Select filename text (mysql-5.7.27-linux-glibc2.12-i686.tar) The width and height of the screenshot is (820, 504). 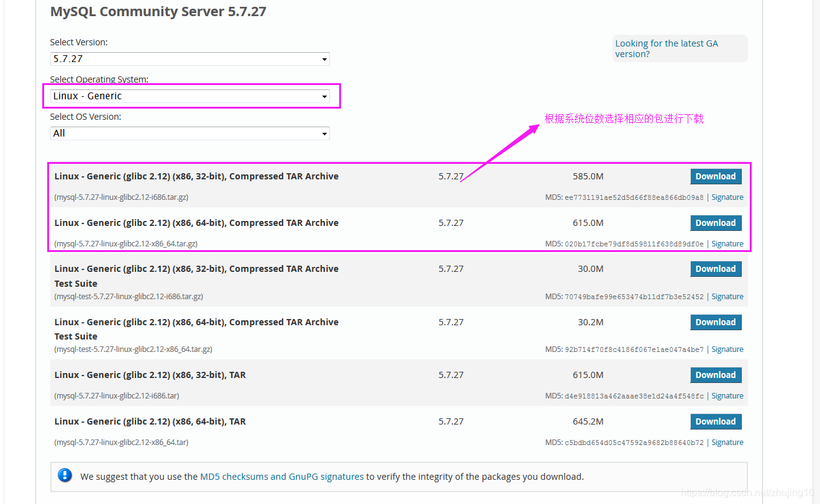point(117,396)
